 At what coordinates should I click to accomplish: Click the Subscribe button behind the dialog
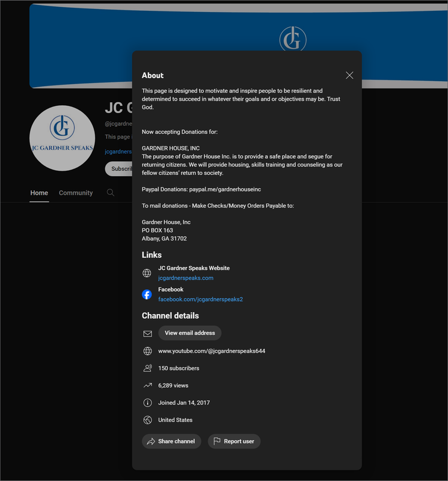[118, 169]
